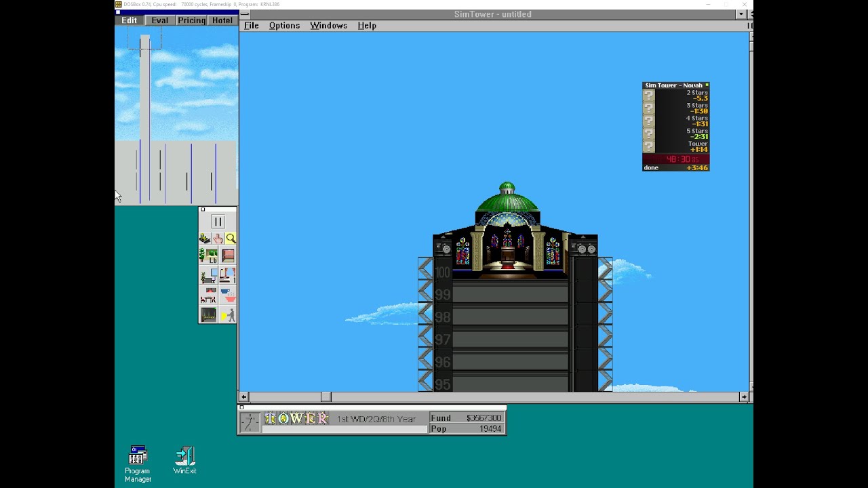Click the horizontal scrollbar left arrow
The height and width of the screenshot is (488, 868).
(x=243, y=397)
